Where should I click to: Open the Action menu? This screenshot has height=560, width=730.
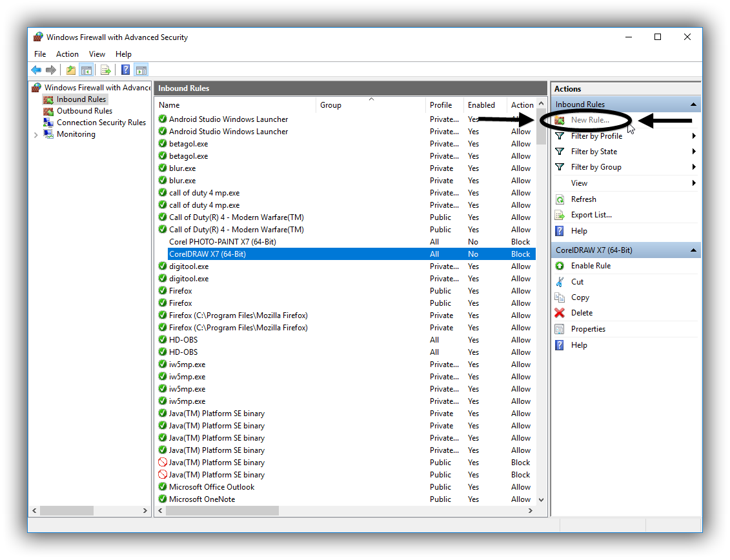pos(68,54)
